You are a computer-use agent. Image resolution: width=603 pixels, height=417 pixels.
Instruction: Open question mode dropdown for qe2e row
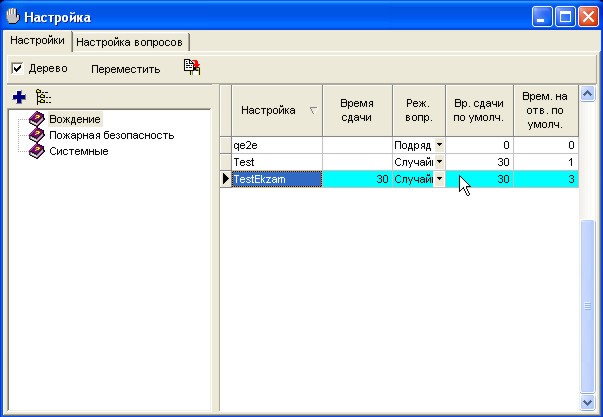coord(438,145)
